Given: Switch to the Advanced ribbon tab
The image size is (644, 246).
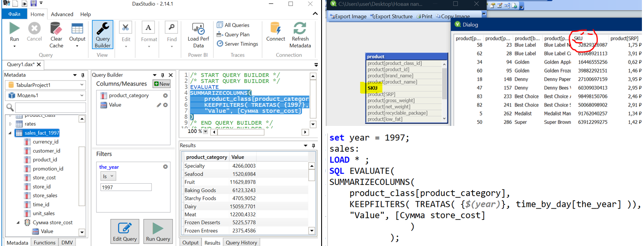Looking at the screenshot, I should 62,14.
